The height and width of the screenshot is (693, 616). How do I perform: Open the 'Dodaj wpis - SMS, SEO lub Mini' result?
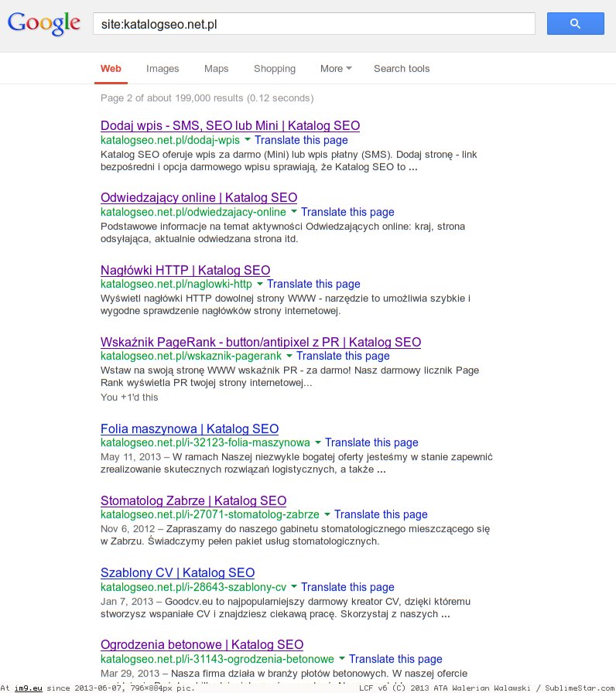click(230, 125)
